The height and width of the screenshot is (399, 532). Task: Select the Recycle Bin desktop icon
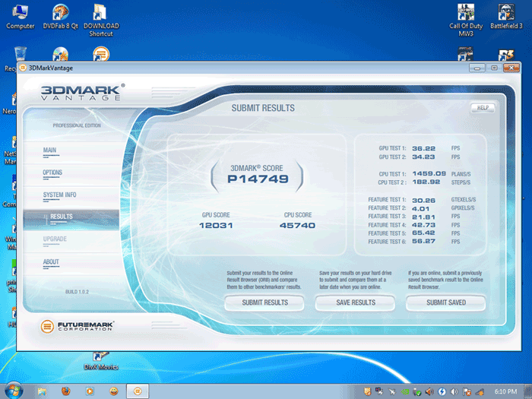(20, 54)
